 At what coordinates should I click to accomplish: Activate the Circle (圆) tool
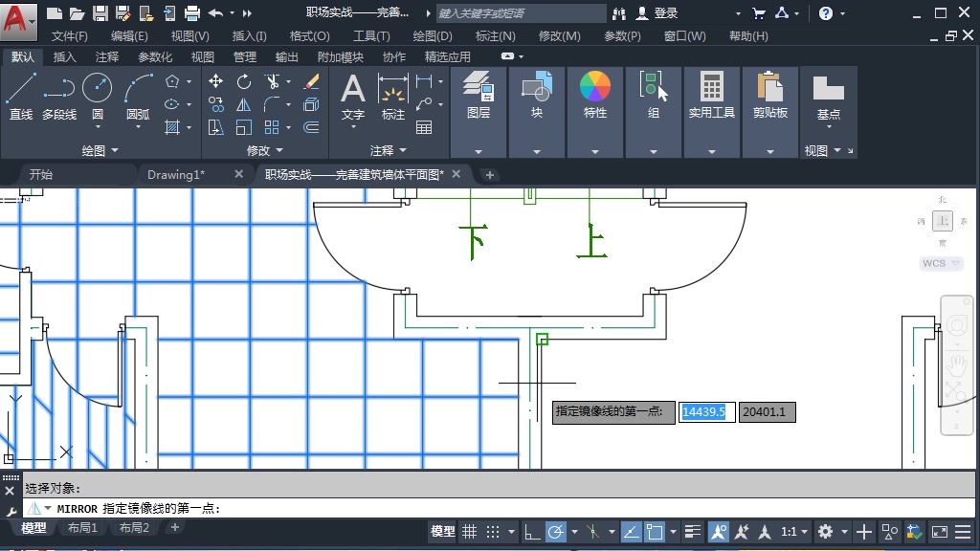(x=97, y=91)
